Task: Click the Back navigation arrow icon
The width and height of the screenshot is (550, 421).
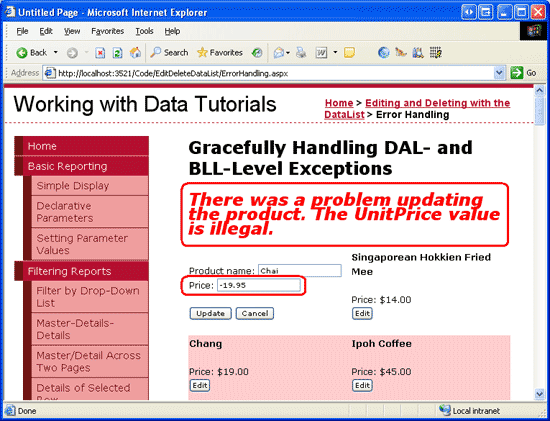Action: (x=22, y=53)
